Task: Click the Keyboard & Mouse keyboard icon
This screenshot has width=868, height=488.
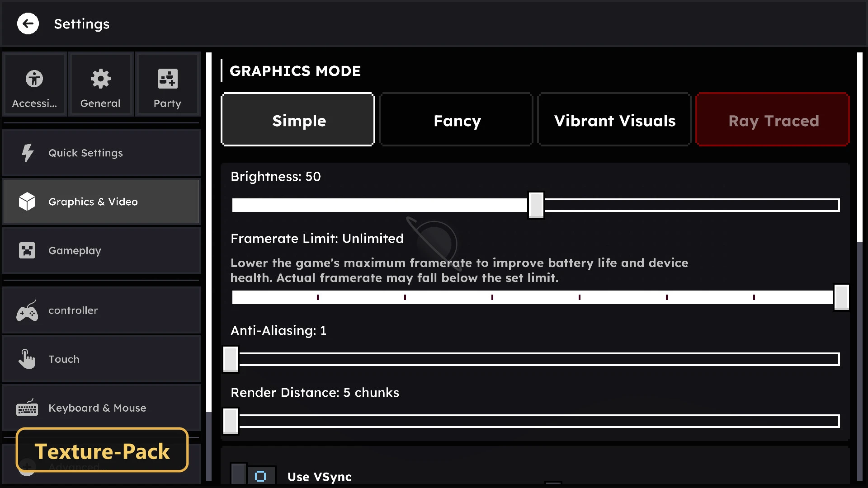Action: 27,407
